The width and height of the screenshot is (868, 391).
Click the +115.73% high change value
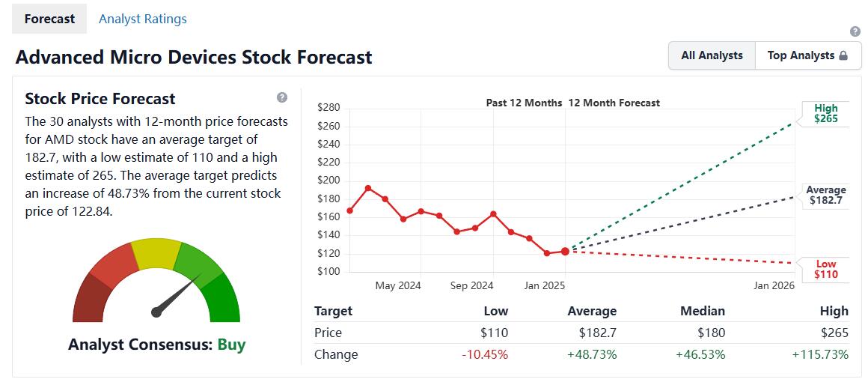820,354
